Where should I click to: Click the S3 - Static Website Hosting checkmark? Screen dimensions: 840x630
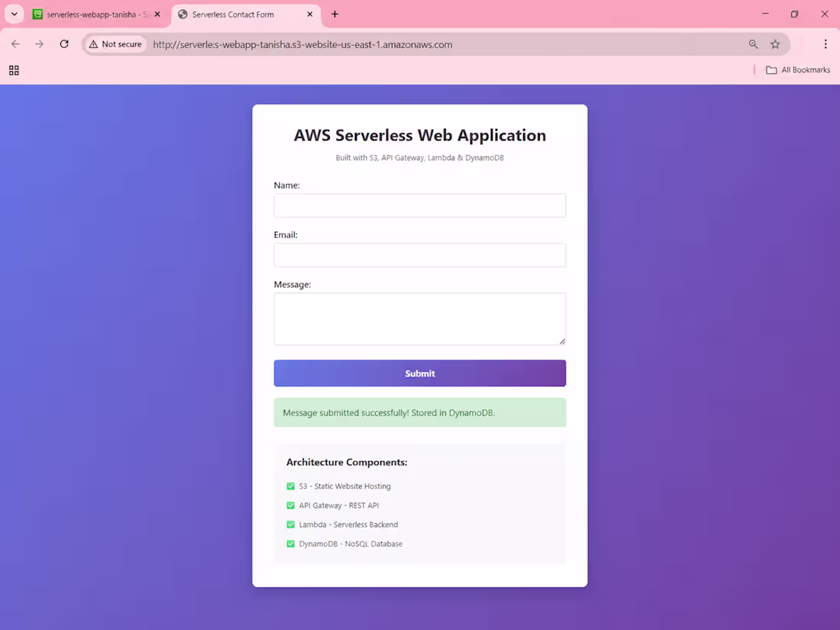[x=290, y=486]
